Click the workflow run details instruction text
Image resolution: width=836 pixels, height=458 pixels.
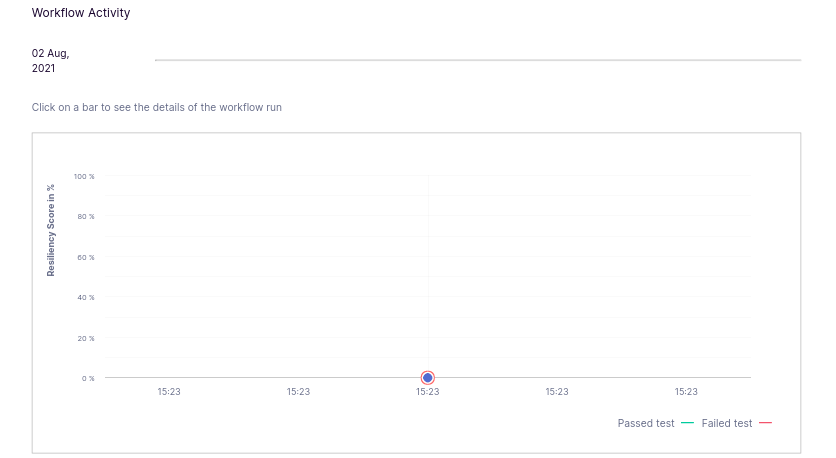[x=157, y=107]
